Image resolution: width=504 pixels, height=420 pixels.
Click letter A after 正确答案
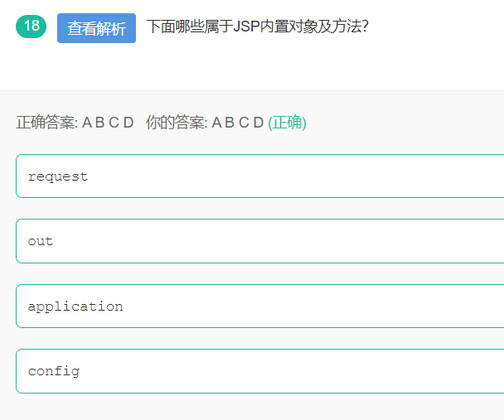pos(87,123)
